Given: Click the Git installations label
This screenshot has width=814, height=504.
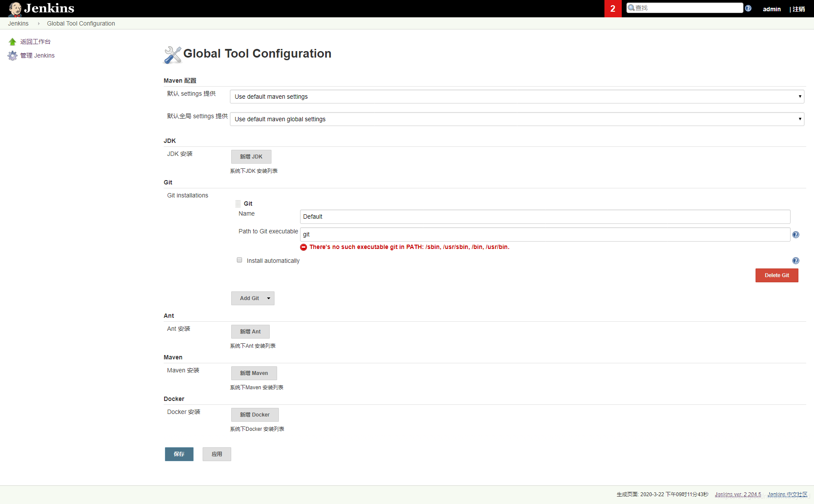Looking at the screenshot, I should pyautogui.click(x=187, y=195).
